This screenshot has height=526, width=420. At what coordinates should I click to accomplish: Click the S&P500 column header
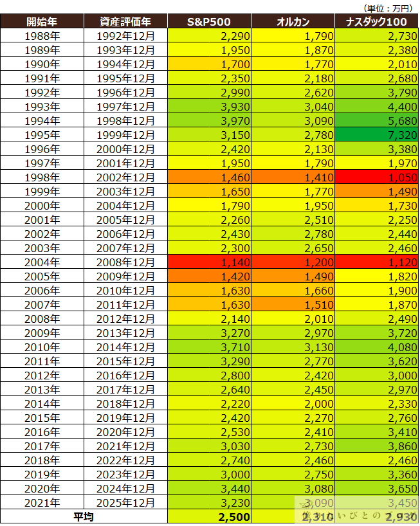pos(209,22)
